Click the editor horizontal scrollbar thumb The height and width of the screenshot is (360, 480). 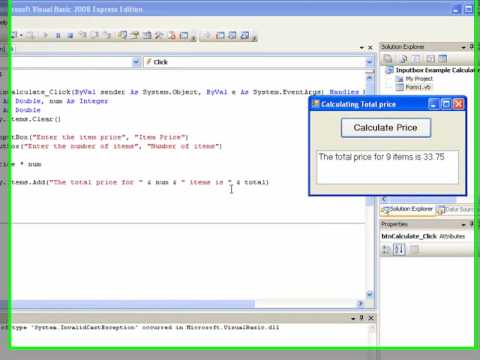(x=133, y=304)
